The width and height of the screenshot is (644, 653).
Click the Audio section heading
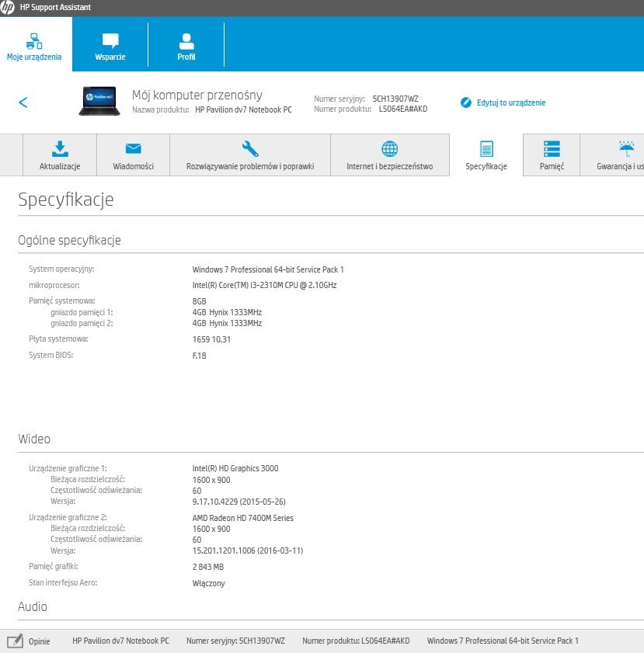33,606
